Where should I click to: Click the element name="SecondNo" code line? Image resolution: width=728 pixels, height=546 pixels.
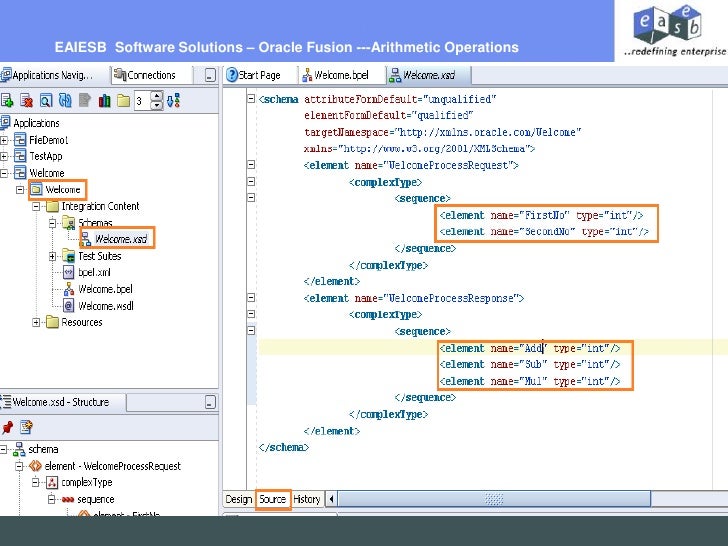pos(544,231)
